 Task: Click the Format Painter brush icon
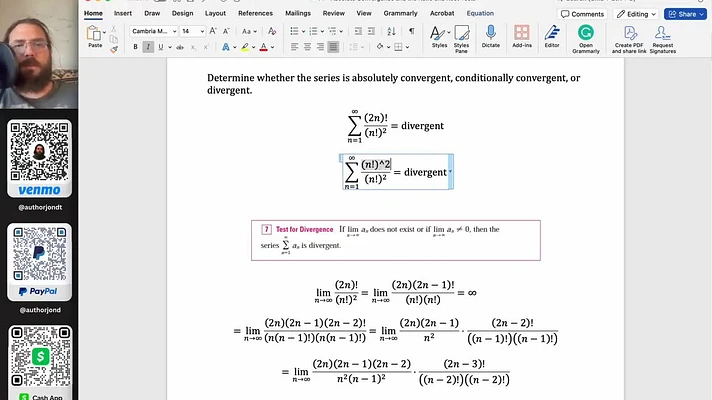pyautogui.click(x=114, y=49)
